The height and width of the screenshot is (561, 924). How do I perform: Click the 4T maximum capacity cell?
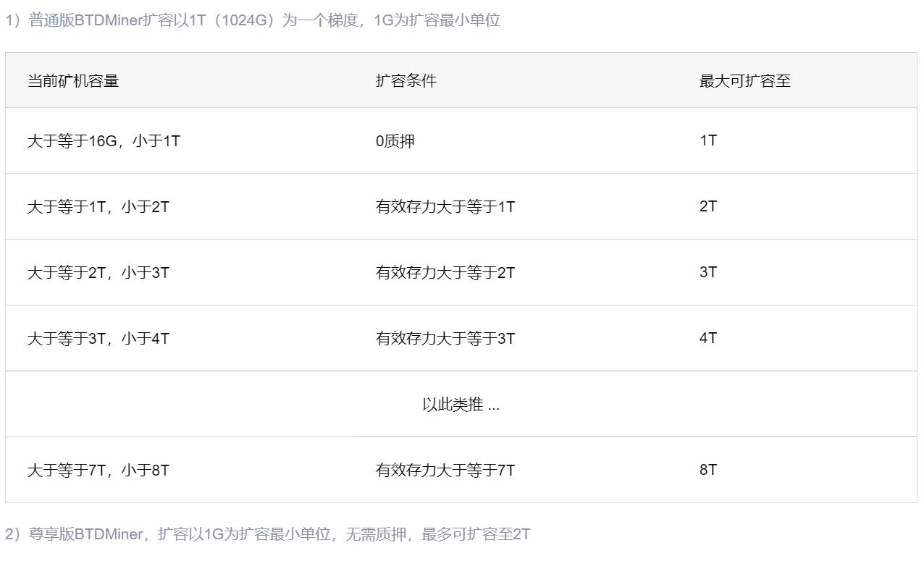(708, 338)
